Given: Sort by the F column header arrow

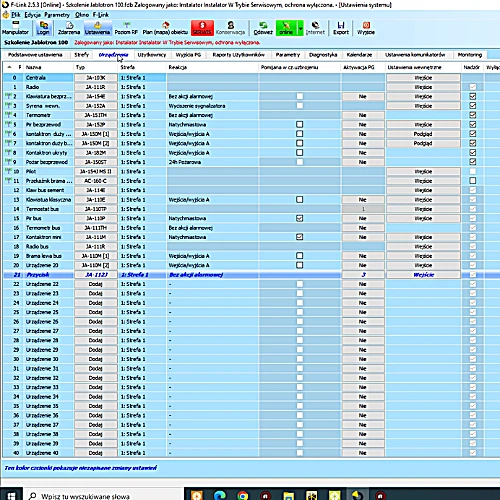Looking at the screenshot, I should pos(9,67).
